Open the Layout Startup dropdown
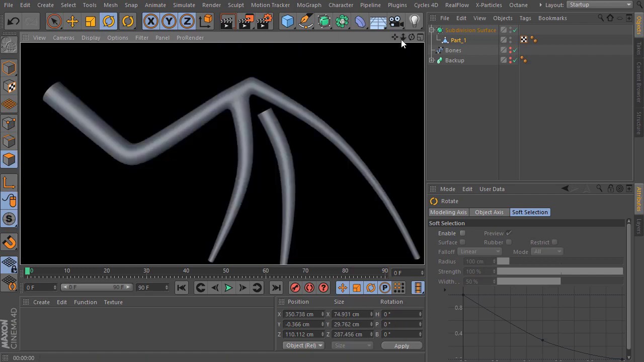Screen dimensions: 644x362 pyautogui.click(x=600, y=5)
